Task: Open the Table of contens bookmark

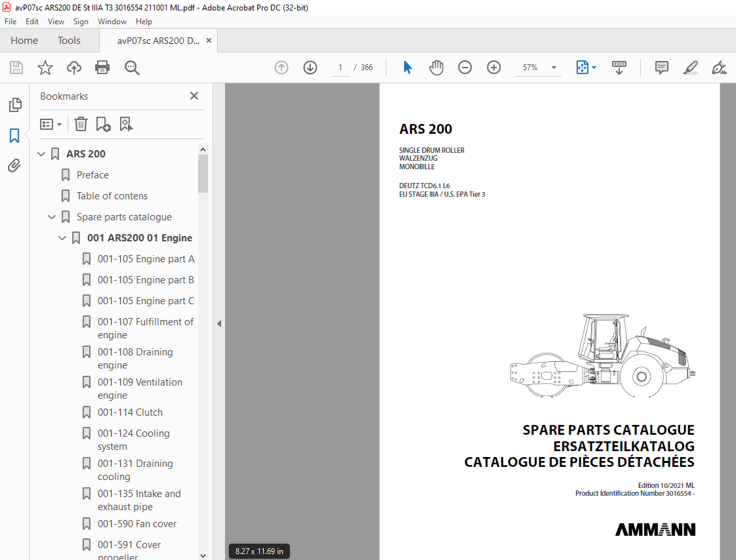Action: [112, 196]
